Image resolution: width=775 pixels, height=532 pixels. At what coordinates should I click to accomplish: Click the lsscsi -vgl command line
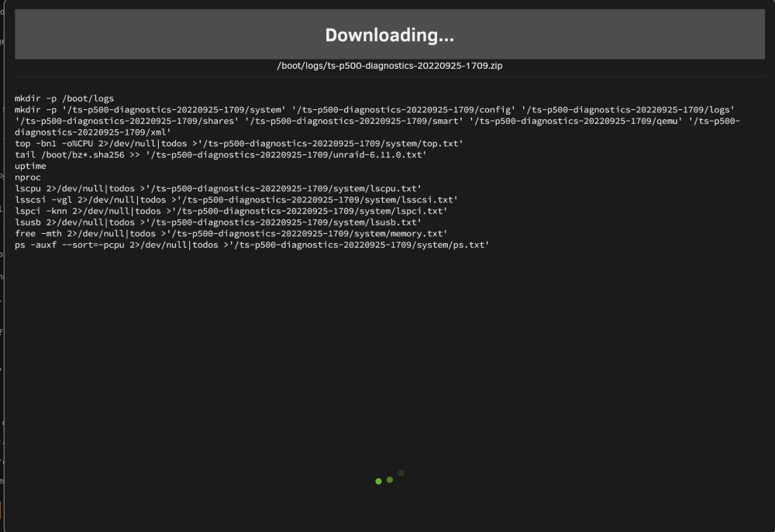coord(236,200)
